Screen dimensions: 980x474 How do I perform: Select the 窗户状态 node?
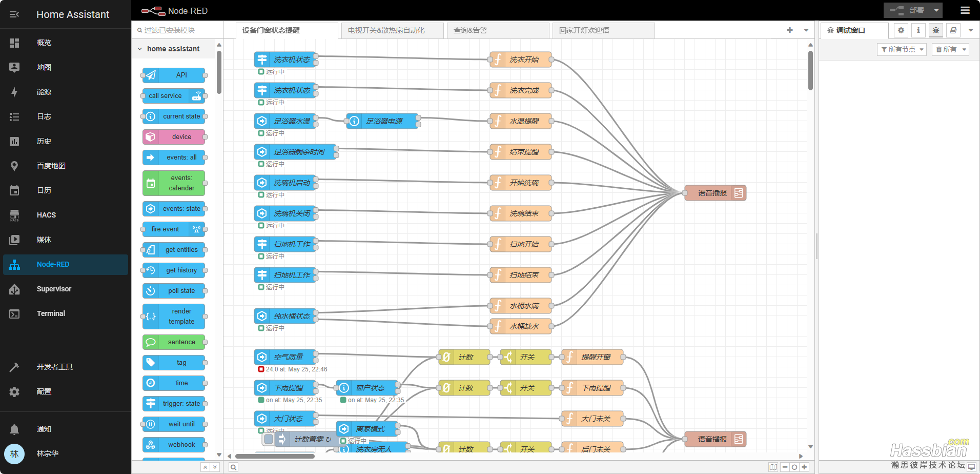pos(367,388)
